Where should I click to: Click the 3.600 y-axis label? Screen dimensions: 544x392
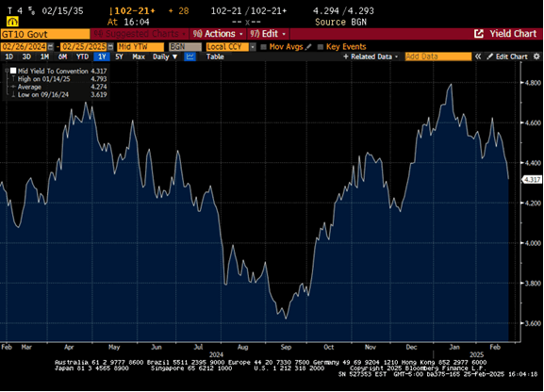click(532, 323)
